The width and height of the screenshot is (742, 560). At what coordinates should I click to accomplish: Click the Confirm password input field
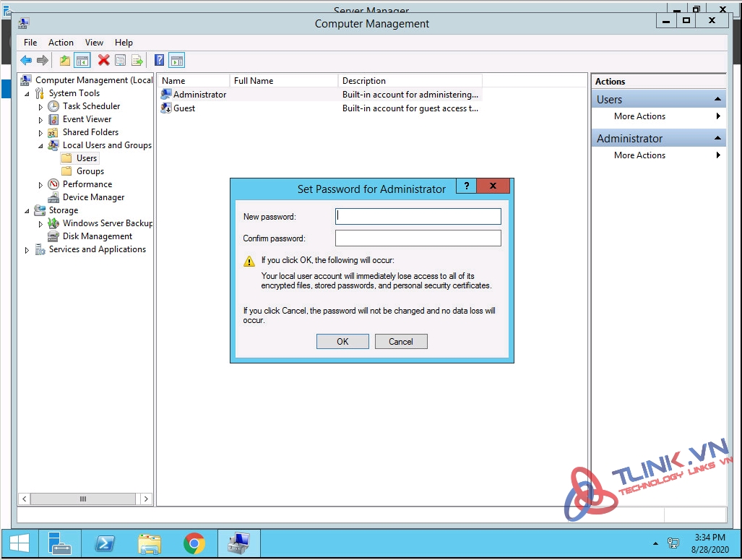(x=418, y=238)
